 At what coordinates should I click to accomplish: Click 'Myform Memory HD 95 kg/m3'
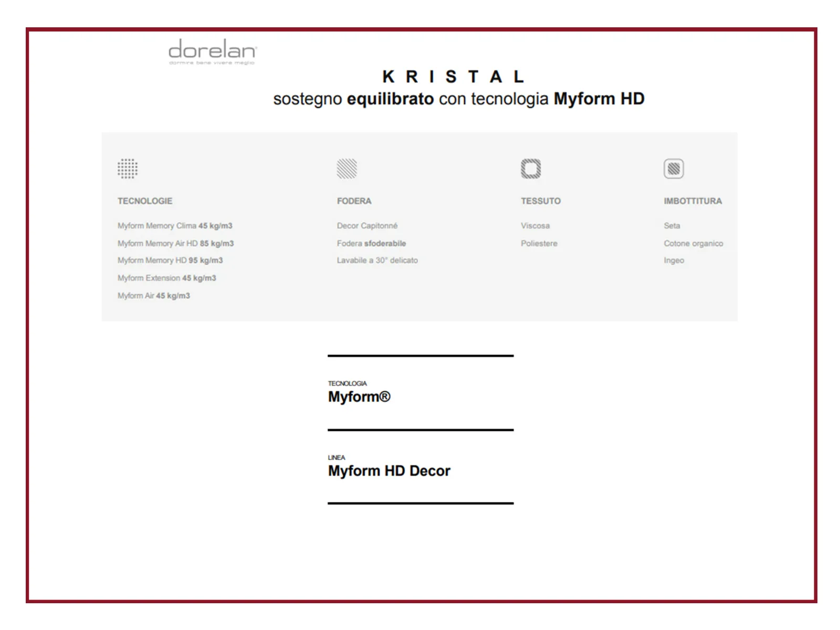[170, 260]
